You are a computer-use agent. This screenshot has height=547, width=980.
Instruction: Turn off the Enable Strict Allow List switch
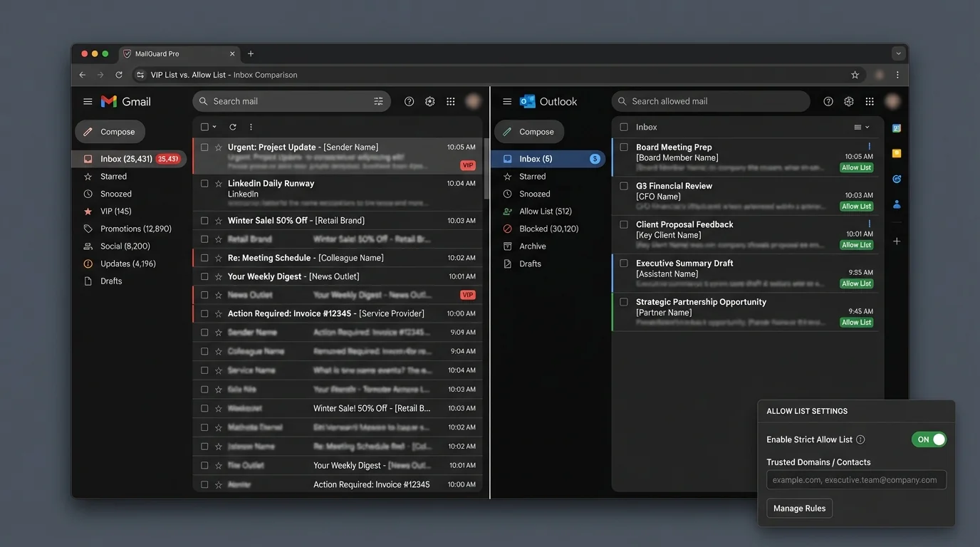tap(929, 439)
